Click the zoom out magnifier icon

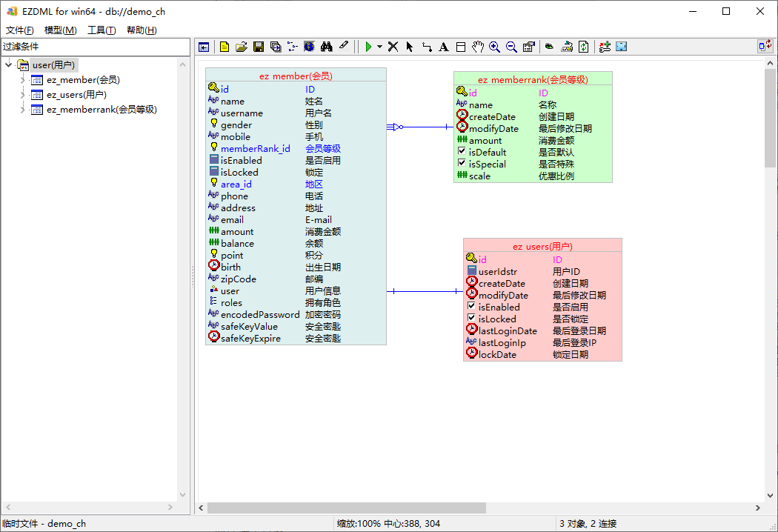pyautogui.click(x=511, y=47)
